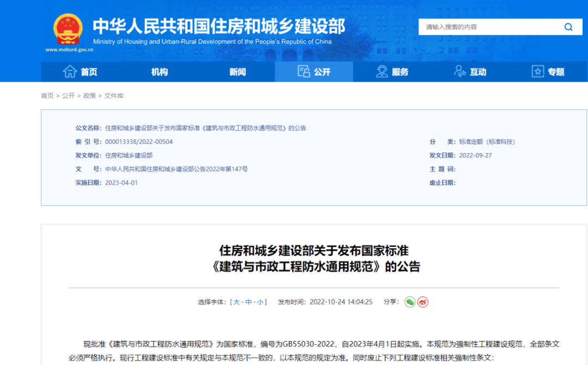Click the index number 000013338/2022-00504
588x365 pixels.
139,142
